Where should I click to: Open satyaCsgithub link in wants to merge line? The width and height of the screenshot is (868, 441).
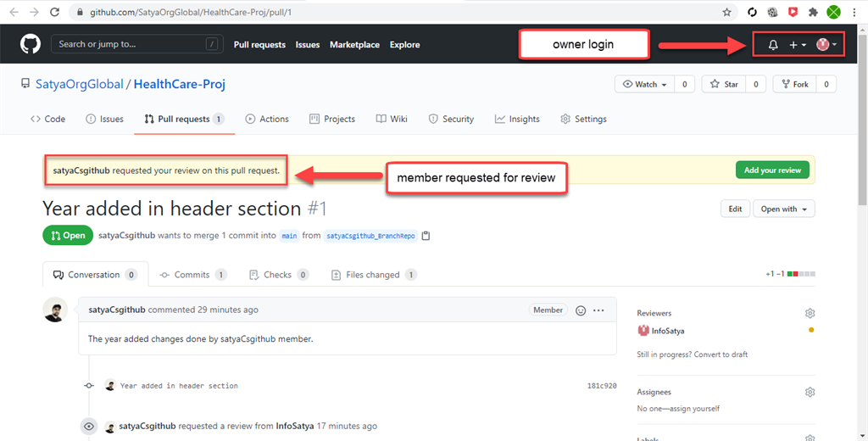point(127,236)
